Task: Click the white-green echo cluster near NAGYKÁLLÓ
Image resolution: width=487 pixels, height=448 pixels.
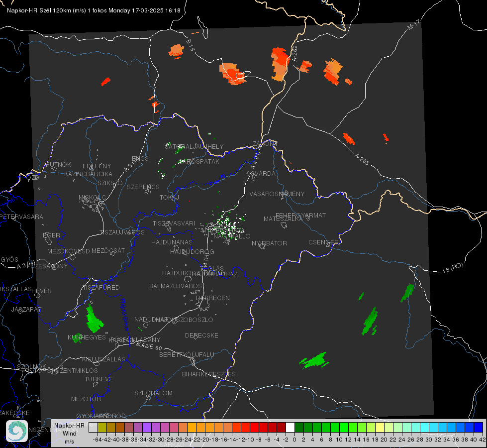Action: point(226,225)
